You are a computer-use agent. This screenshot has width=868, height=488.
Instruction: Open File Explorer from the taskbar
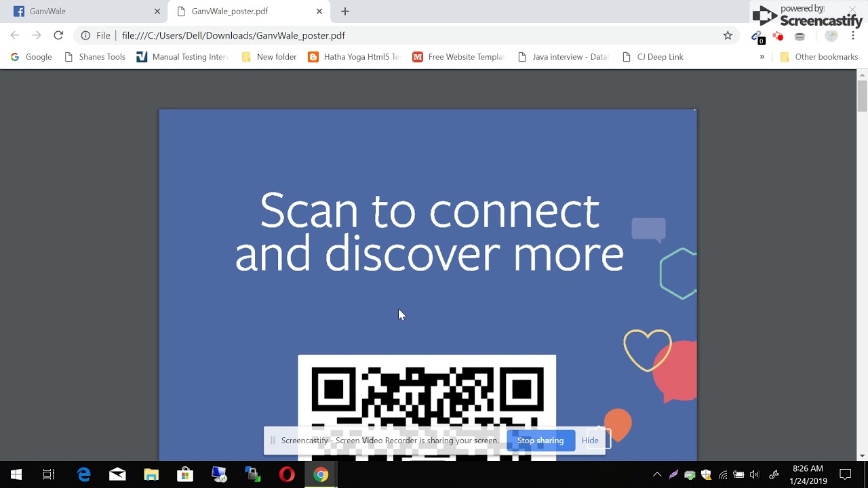[151, 474]
